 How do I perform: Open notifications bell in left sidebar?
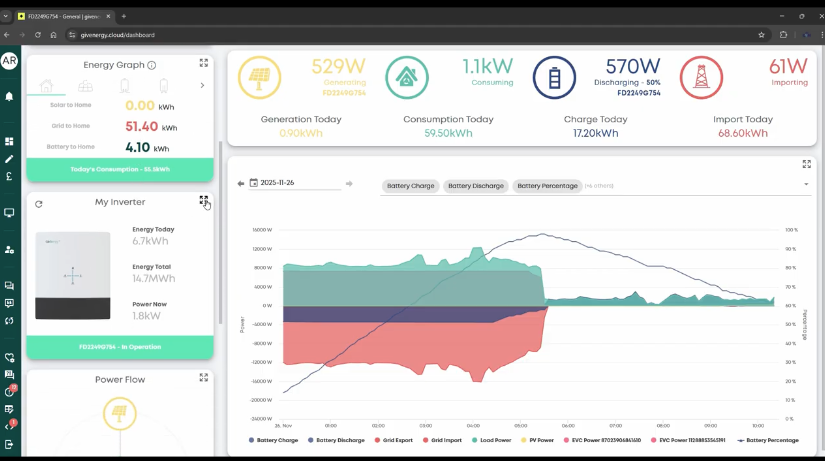coord(9,96)
